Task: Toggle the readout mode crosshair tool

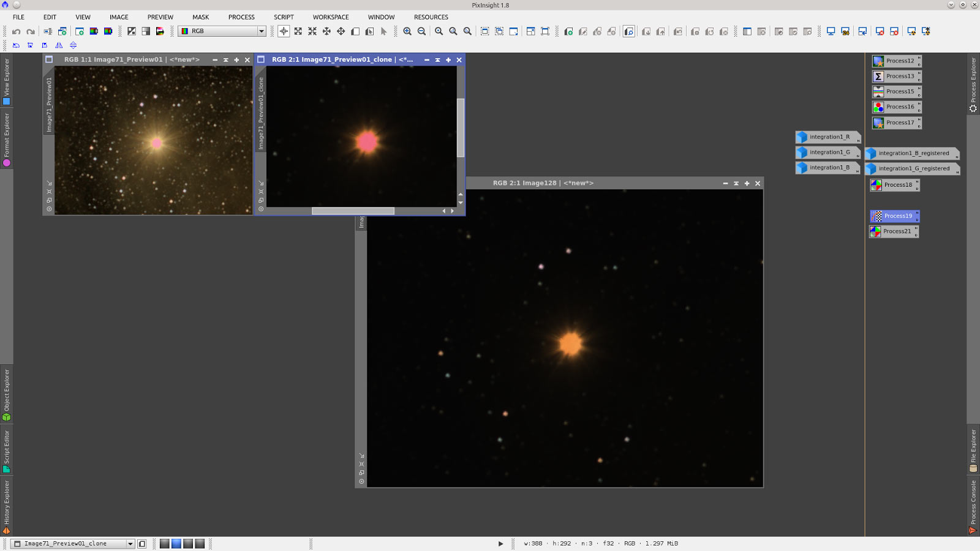Action: [x=284, y=31]
